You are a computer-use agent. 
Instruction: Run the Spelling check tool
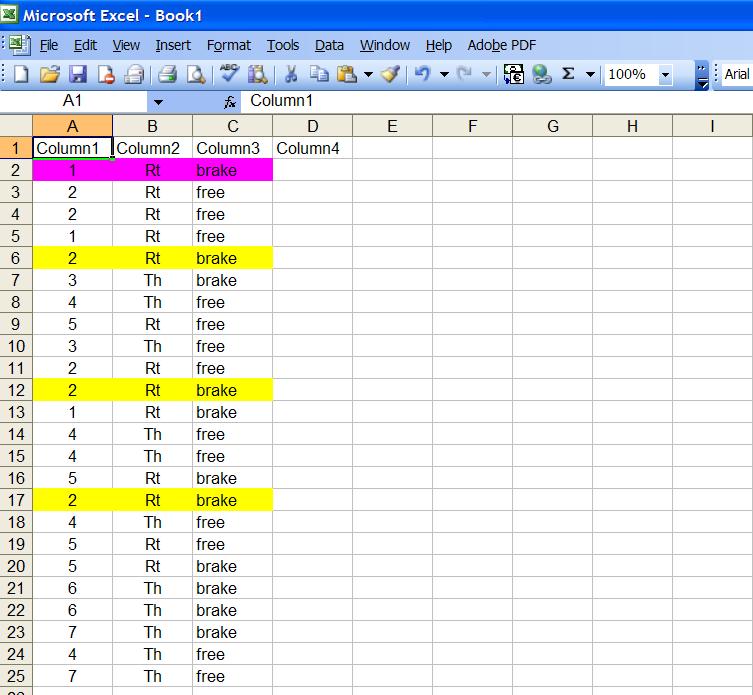tap(230, 74)
